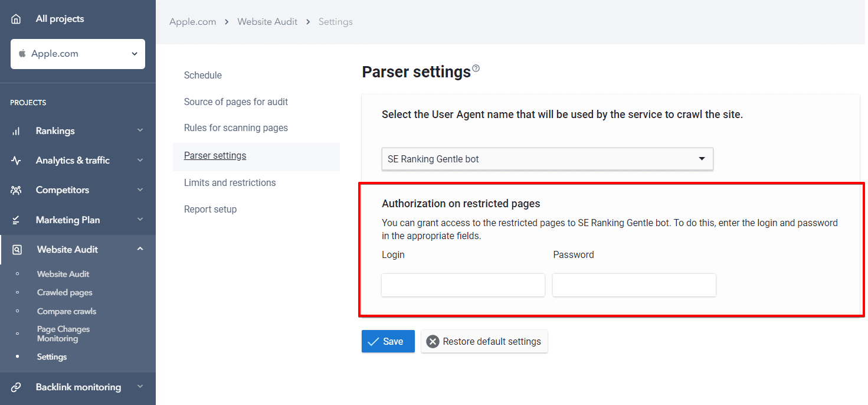Collapse the Website Audit section chevron
Screen dimensions: 868x405
[140, 249]
